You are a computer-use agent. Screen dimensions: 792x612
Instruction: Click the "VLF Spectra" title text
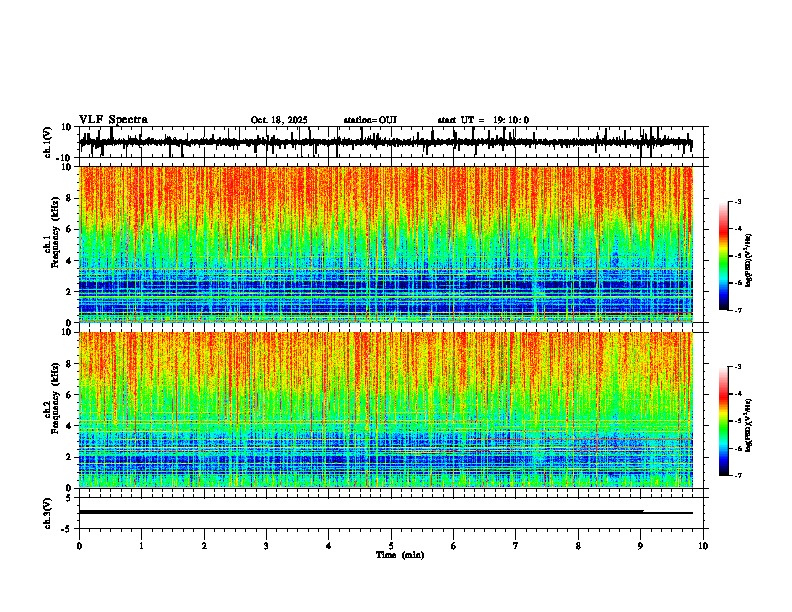pos(113,120)
